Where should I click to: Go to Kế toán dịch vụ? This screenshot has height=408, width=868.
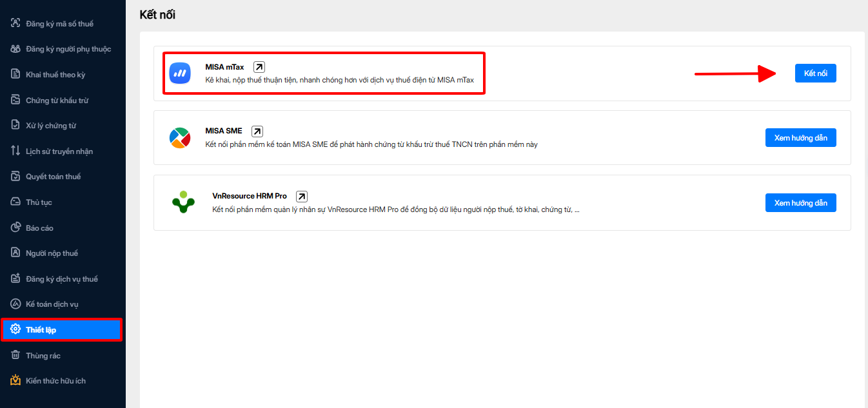(x=63, y=304)
